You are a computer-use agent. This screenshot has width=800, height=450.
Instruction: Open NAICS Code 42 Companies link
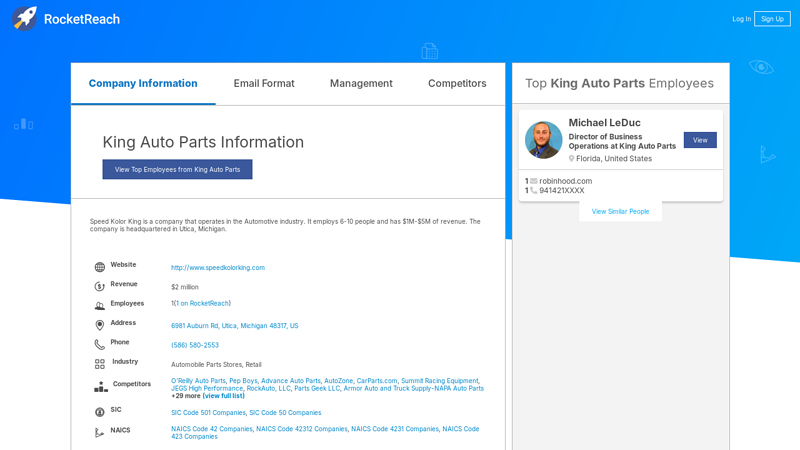pyautogui.click(x=212, y=429)
